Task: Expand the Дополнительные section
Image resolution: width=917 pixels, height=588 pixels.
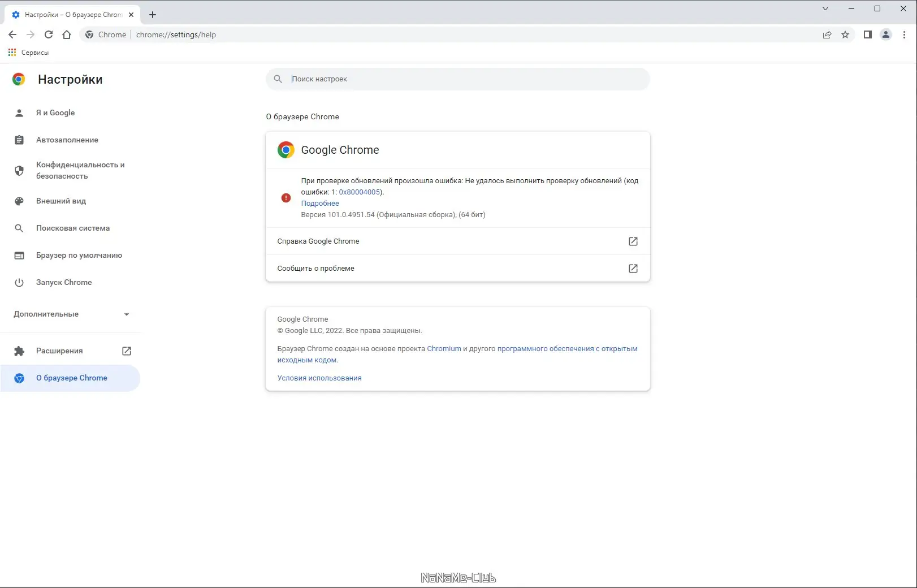Action: coord(71,314)
